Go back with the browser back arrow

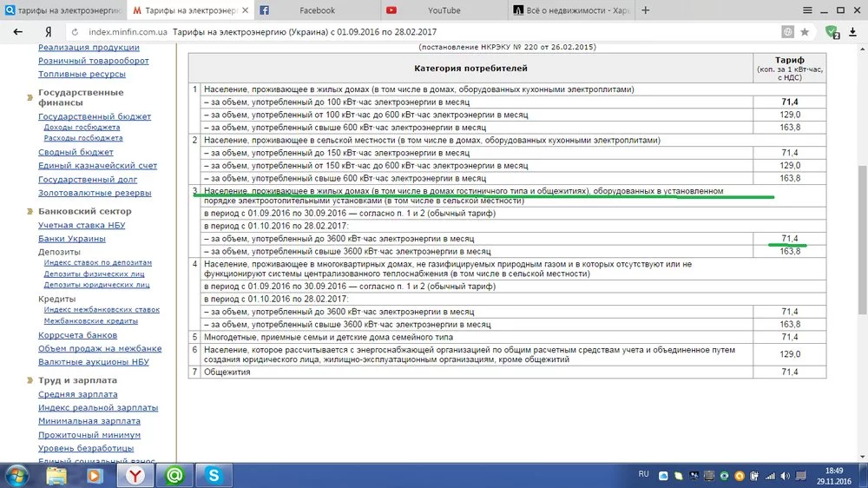pyautogui.click(x=17, y=32)
